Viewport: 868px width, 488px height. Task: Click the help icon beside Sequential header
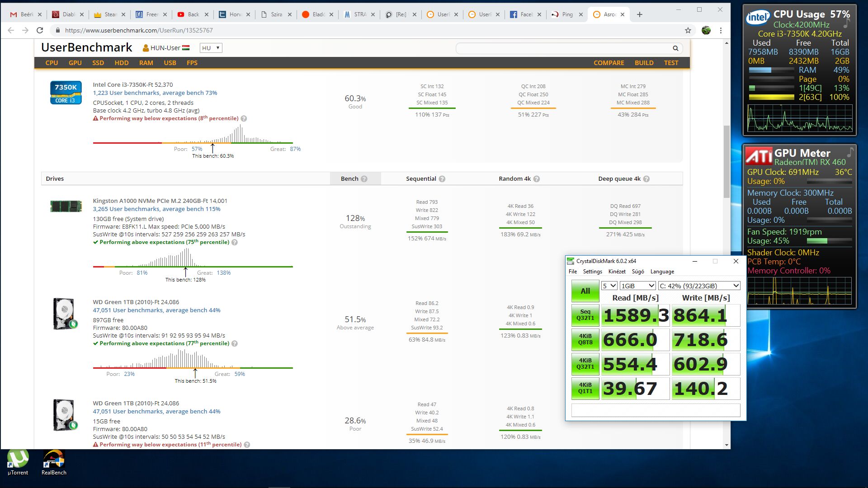pyautogui.click(x=442, y=179)
